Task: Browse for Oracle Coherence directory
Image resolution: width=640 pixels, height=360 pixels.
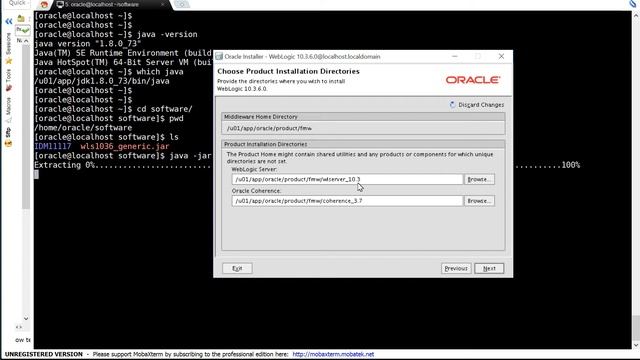Action: [x=479, y=201]
